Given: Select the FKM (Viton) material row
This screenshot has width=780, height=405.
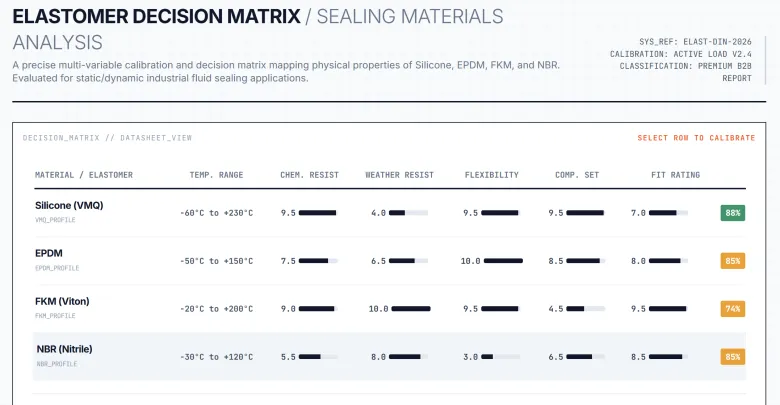Looking at the screenshot, I should (x=390, y=308).
